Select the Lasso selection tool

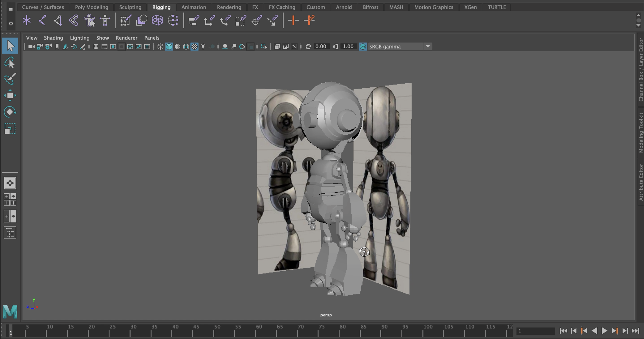[x=10, y=63]
